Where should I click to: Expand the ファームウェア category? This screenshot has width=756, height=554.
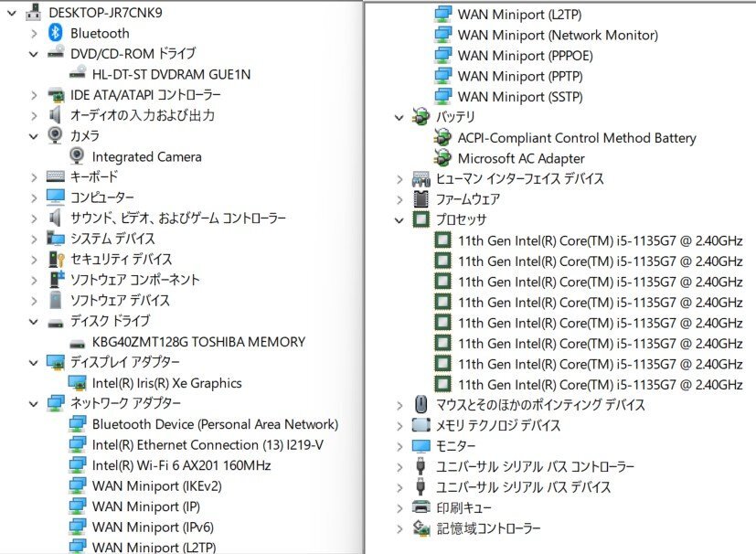tap(399, 199)
